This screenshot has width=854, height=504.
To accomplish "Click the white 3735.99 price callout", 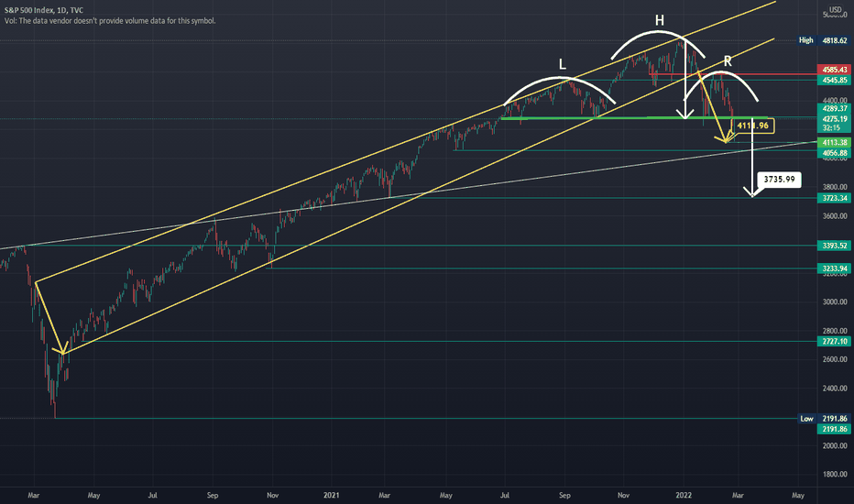I will (780, 180).
